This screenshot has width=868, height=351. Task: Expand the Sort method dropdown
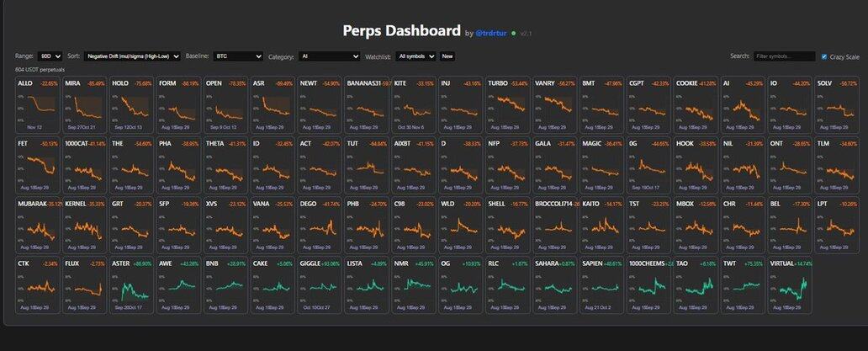[133, 56]
